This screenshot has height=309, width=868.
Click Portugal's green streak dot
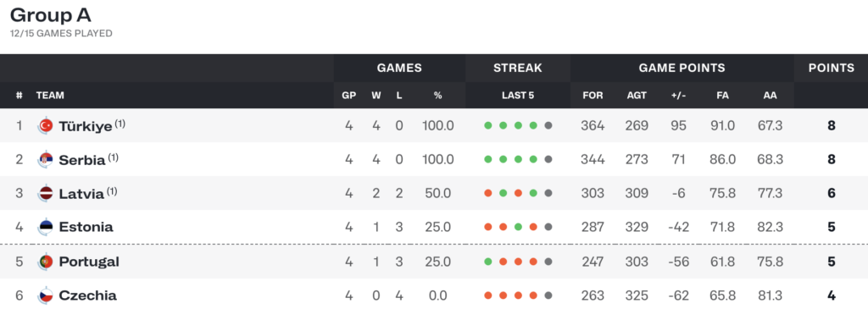pyautogui.click(x=487, y=262)
